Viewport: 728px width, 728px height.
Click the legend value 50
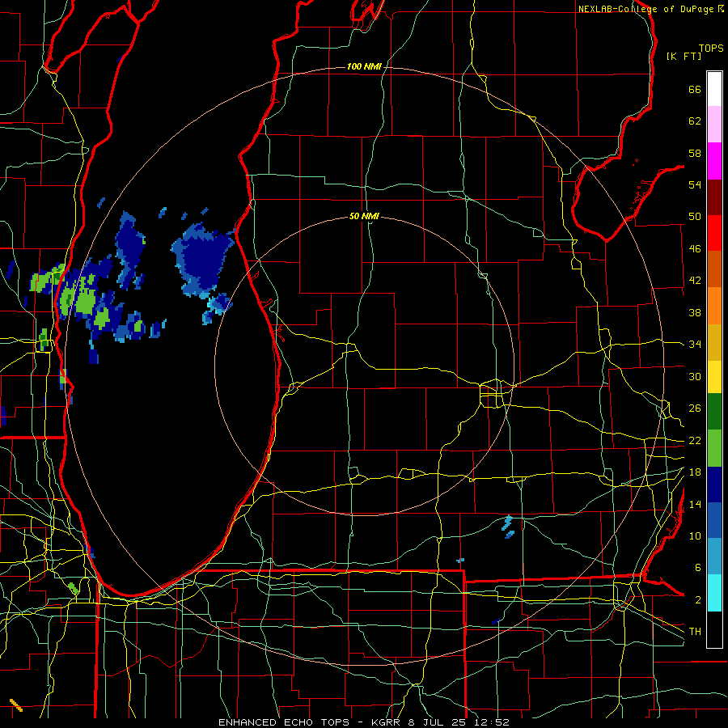(x=695, y=217)
